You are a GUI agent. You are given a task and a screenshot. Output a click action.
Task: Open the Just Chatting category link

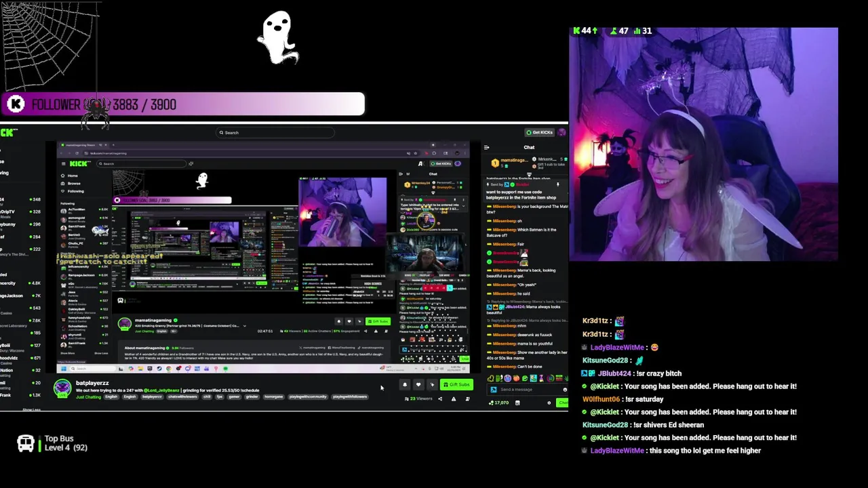point(88,396)
